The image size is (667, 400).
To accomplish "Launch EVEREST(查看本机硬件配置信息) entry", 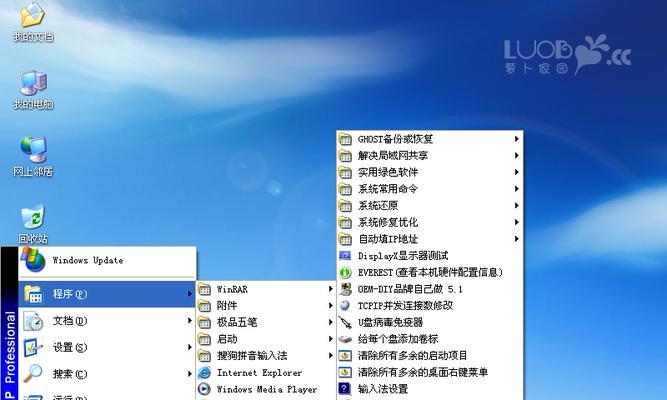I will click(x=430, y=272).
